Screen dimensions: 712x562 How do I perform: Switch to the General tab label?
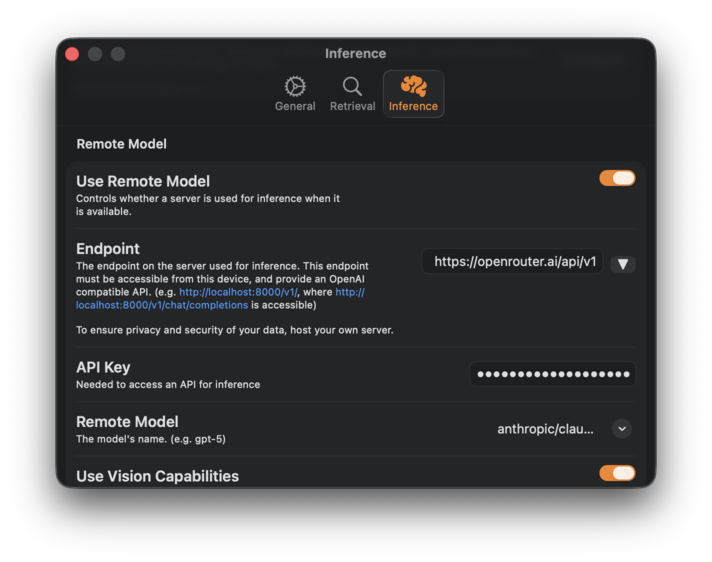coord(295,106)
